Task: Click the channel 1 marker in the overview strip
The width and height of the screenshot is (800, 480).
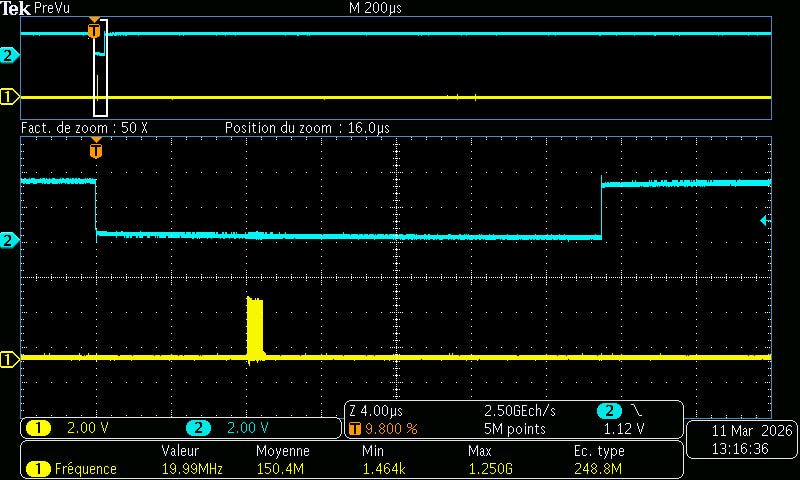Action: (10, 97)
